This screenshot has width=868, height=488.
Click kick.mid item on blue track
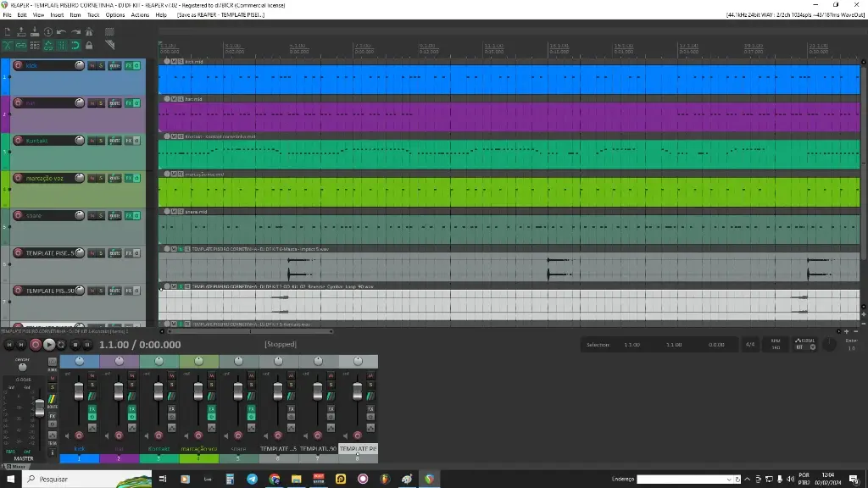pyautogui.click(x=509, y=79)
